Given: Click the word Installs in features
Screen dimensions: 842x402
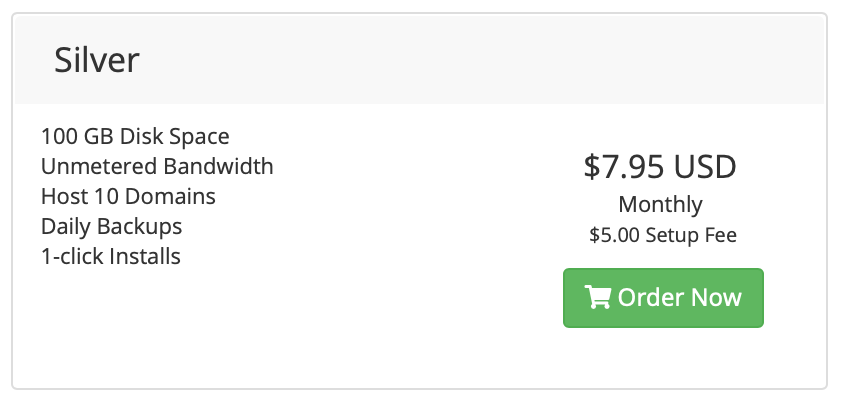Looking at the screenshot, I should tap(144, 257).
